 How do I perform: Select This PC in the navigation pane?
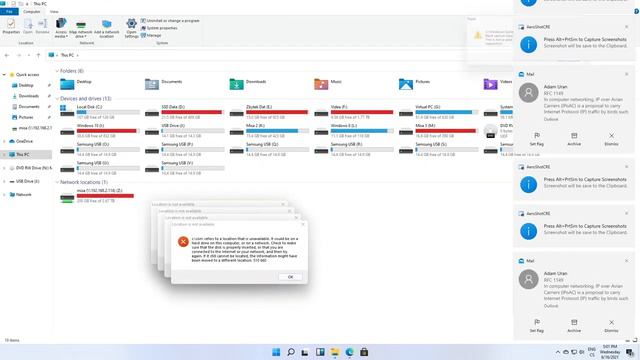(x=26, y=155)
